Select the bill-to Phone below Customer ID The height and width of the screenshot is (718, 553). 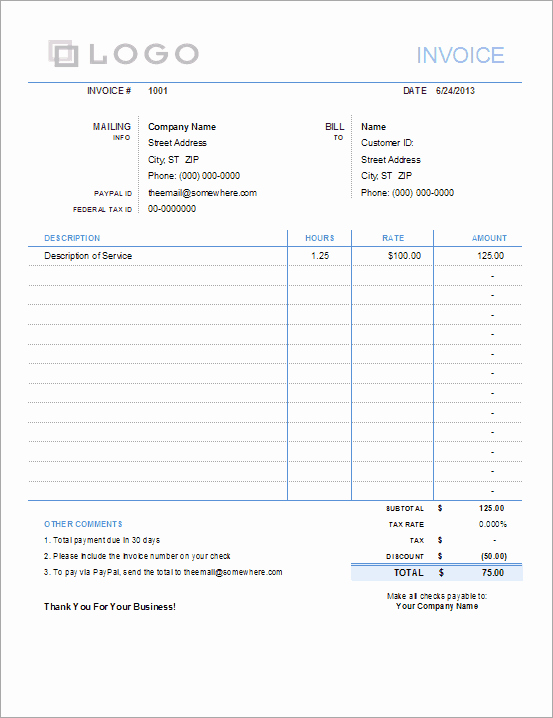[407, 193]
